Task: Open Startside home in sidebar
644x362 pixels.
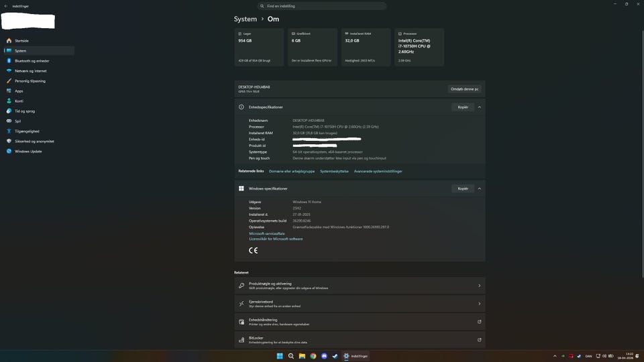Action: pos(39,41)
